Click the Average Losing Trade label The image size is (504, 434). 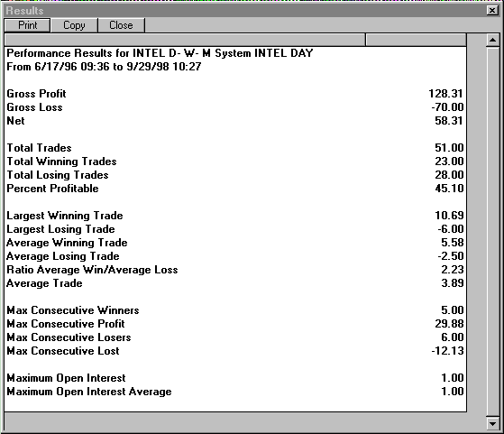point(63,256)
